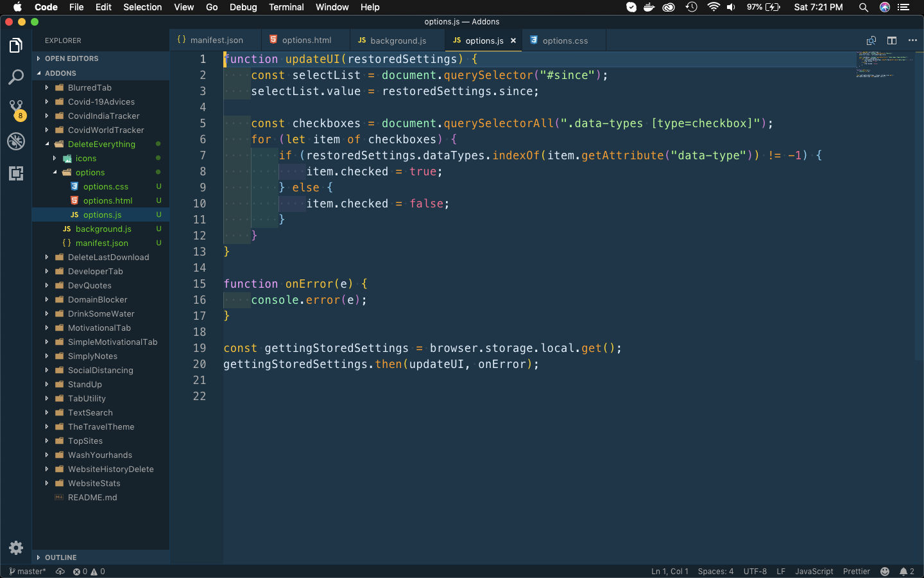This screenshot has height=578, width=924.
Task: Open the Debug view in activity bar
Action: click(16, 141)
